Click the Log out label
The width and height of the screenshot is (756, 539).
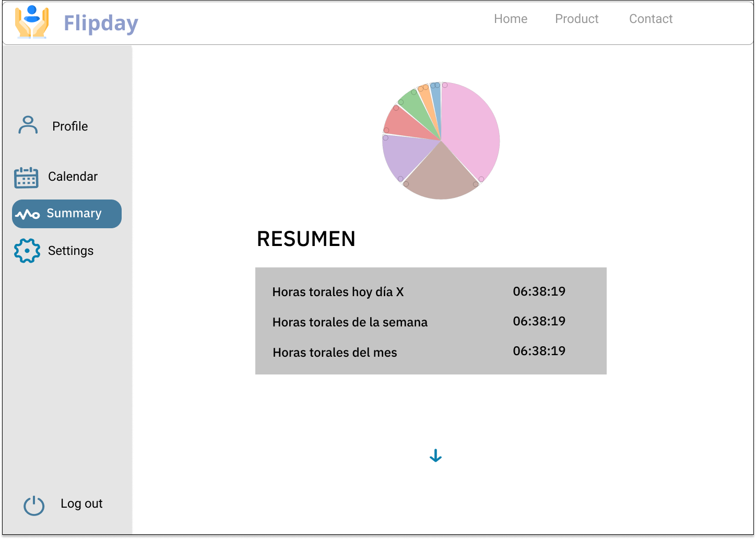(x=81, y=503)
